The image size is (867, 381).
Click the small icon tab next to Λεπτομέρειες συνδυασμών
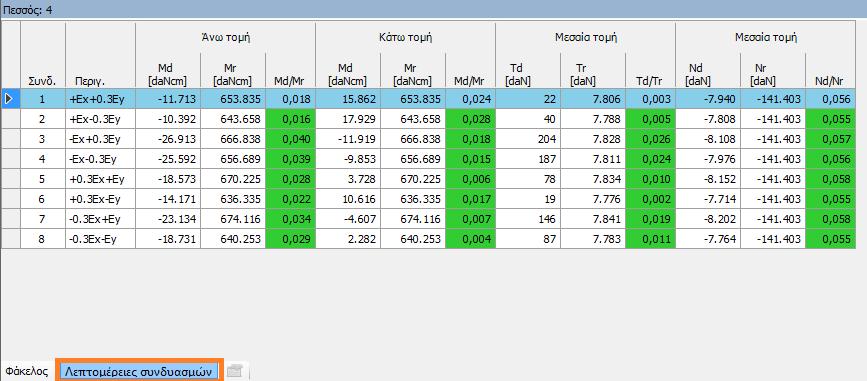pyautogui.click(x=235, y=372)
